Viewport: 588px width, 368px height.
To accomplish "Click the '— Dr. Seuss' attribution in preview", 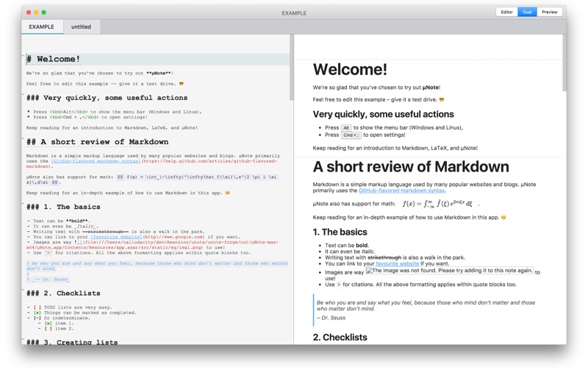I will 331,318.
